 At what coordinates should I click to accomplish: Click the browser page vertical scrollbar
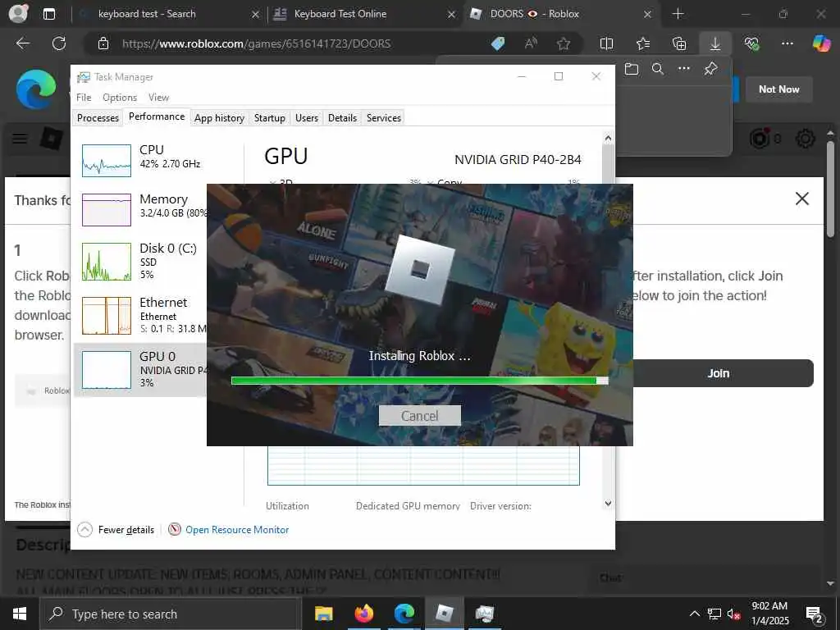coord(830,189)
